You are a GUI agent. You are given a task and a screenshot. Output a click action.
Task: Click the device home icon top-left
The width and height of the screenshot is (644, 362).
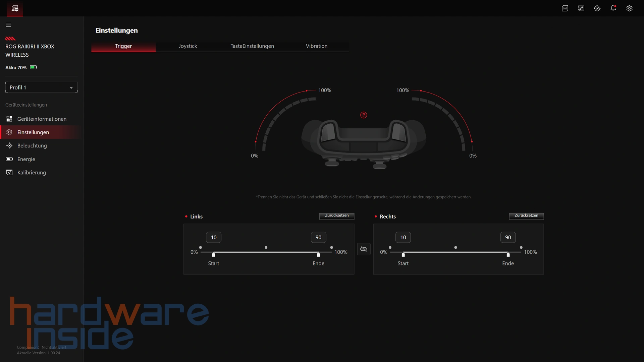[x=15, y=8]
